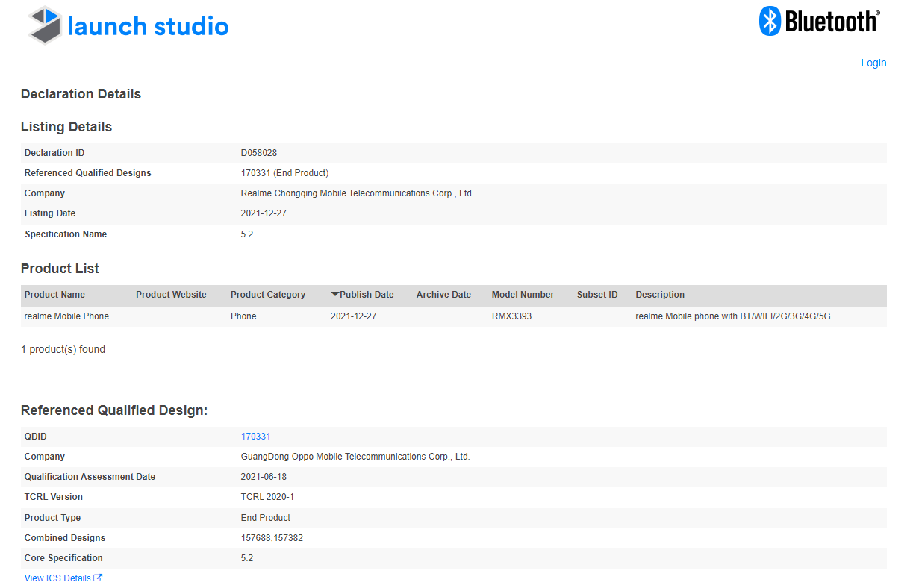Click the Specification Name label
The height and width of the screenshot is (588, 916).
coord(66,234)
